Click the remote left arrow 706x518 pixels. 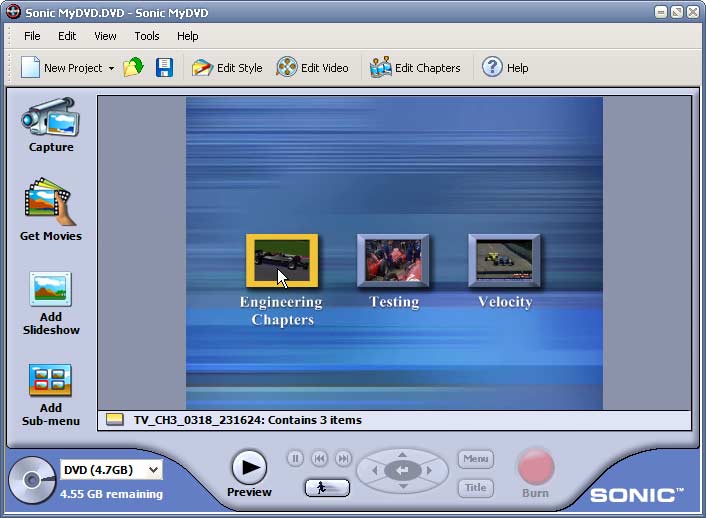pos(375,471)
